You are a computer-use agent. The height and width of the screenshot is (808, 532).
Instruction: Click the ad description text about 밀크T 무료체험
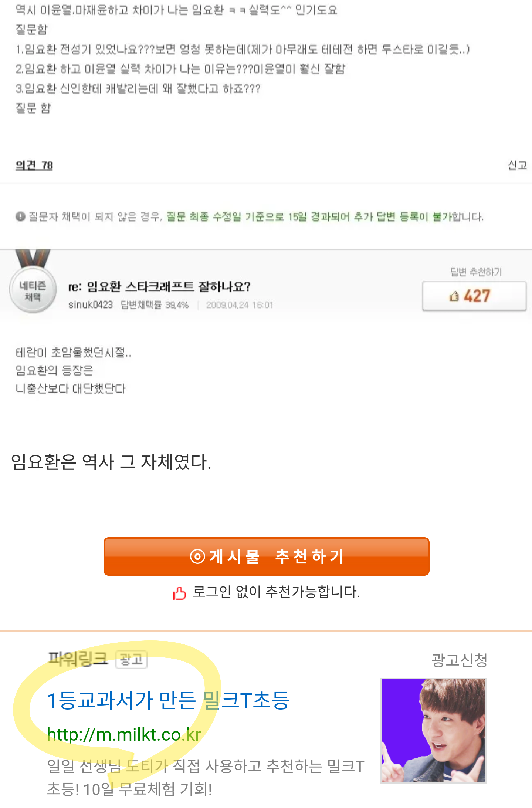pos(206,777)
